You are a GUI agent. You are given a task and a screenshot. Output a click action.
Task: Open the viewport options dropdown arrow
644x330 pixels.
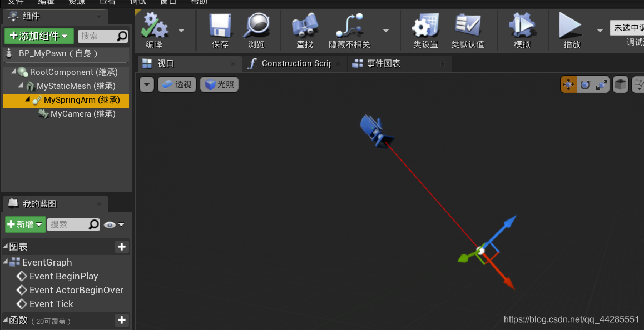click(x=147, y=84)
